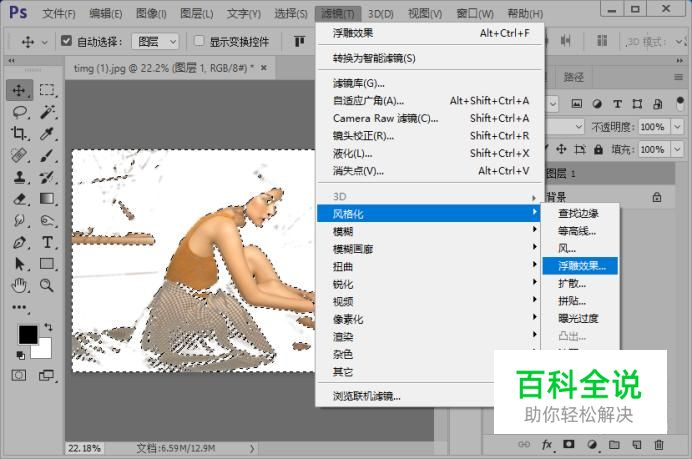
Task: Select the Blur tool
Action: click(19, 220)
